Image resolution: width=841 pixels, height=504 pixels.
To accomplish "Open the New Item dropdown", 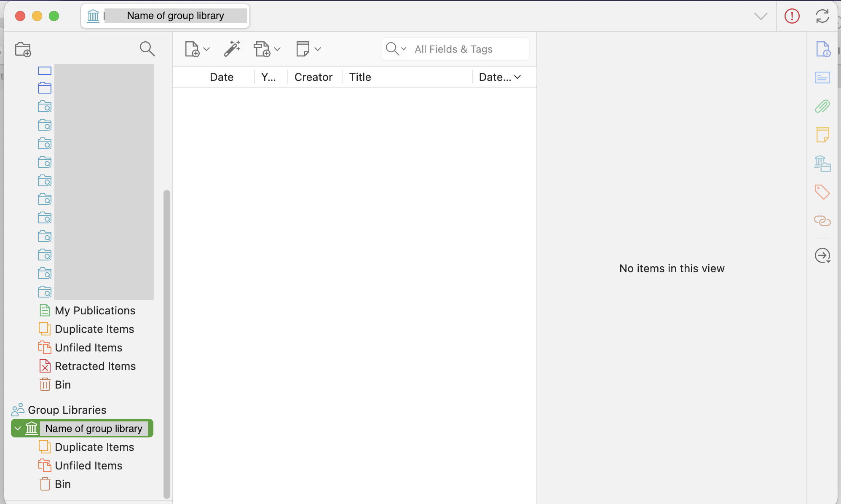I will (197, 49).
